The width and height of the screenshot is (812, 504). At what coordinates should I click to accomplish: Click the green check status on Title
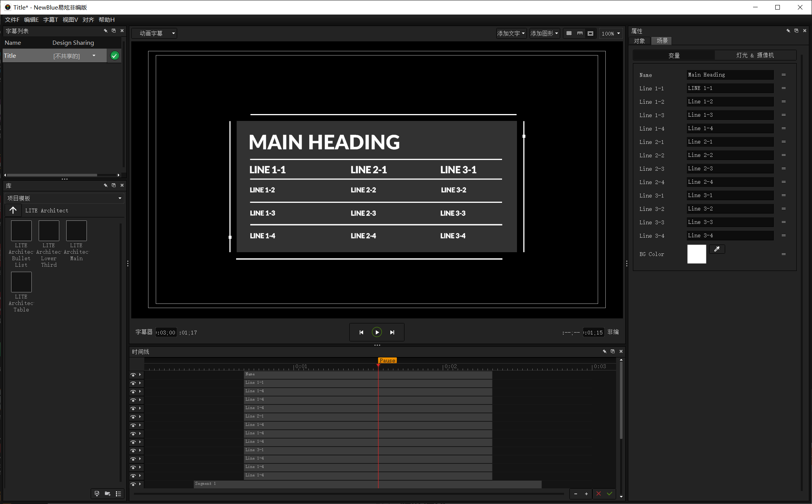114,56
